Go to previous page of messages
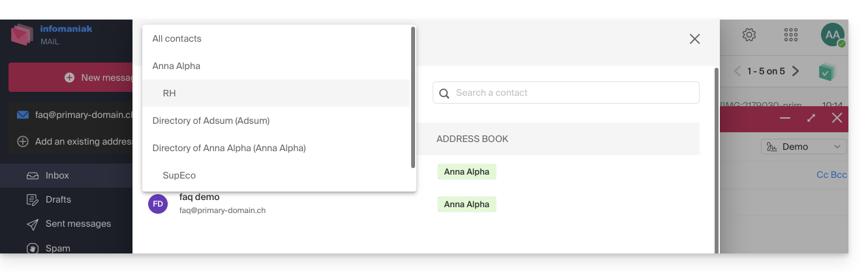Viewport: 868px width, 273px height. coord(737,71)
